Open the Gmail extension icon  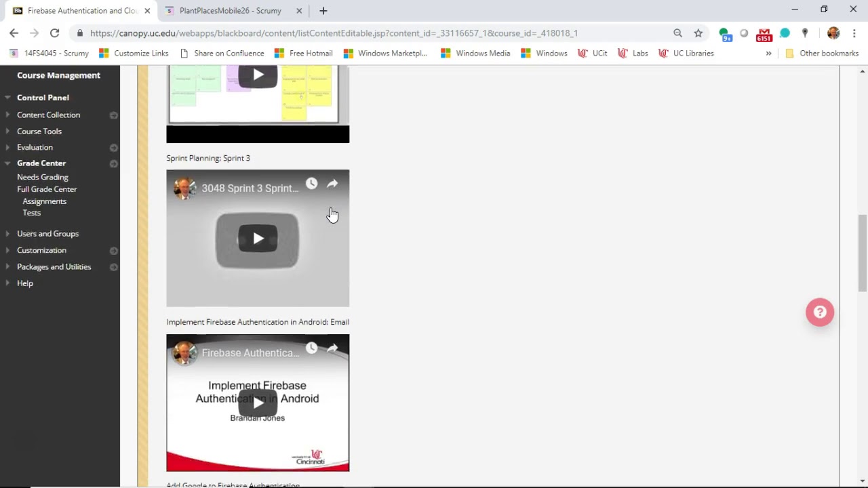pyautogui.click(x=764, y=34)
